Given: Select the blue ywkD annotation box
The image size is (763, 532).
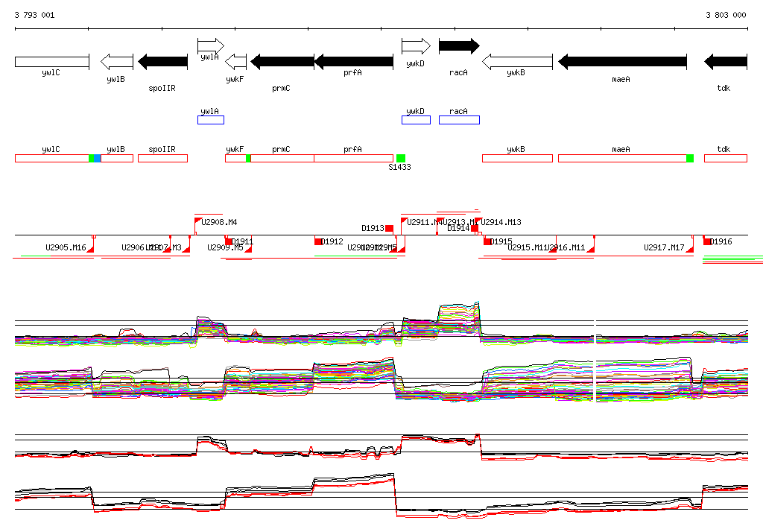Looking at the screenshot, I should 416,120.
